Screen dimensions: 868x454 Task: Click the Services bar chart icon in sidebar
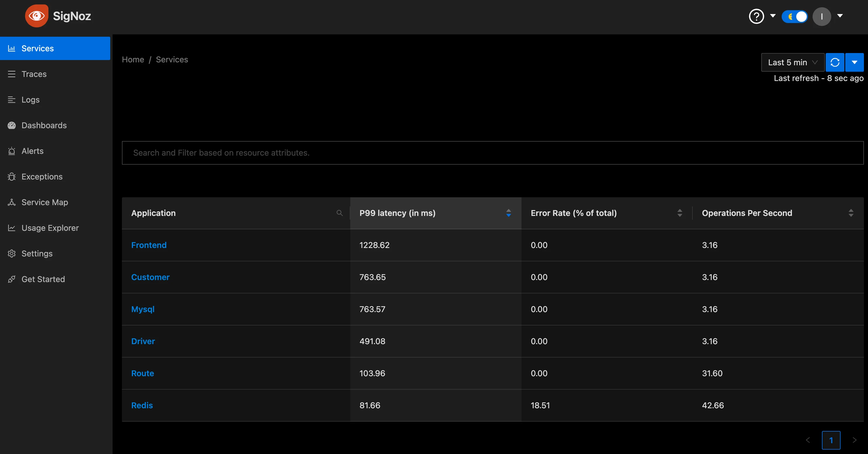pyautogui.click(x=11, y=48)
